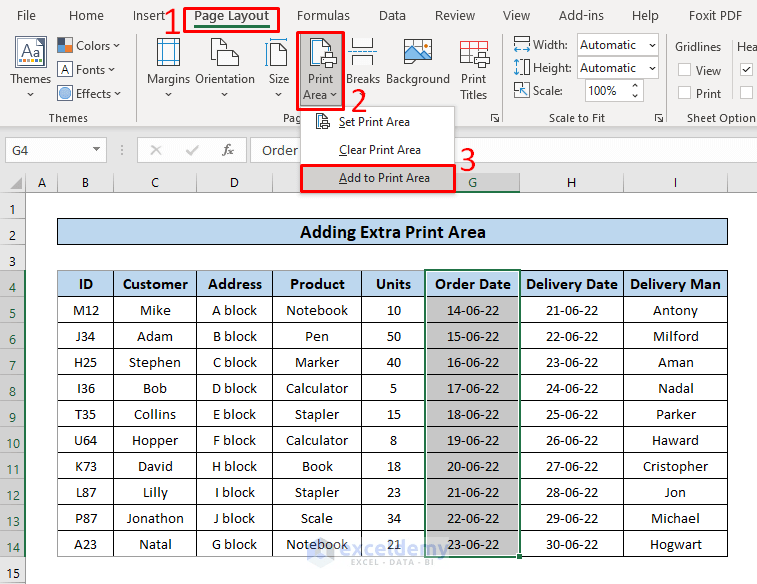Image resolution: width=757 pixels, height=584 pixels.
Task: Click cell containing H block
Action: pyautogui.click(x=234, y=466)
